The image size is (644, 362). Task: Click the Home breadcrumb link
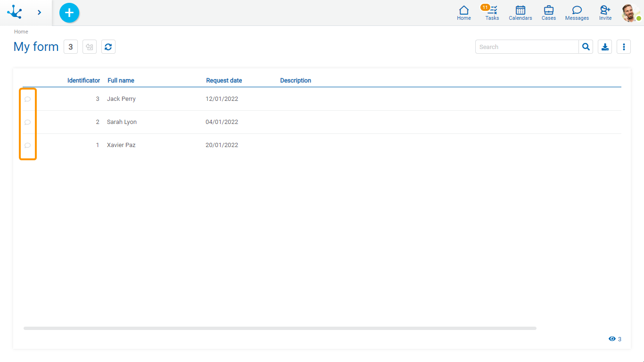(x=21, y=32)
